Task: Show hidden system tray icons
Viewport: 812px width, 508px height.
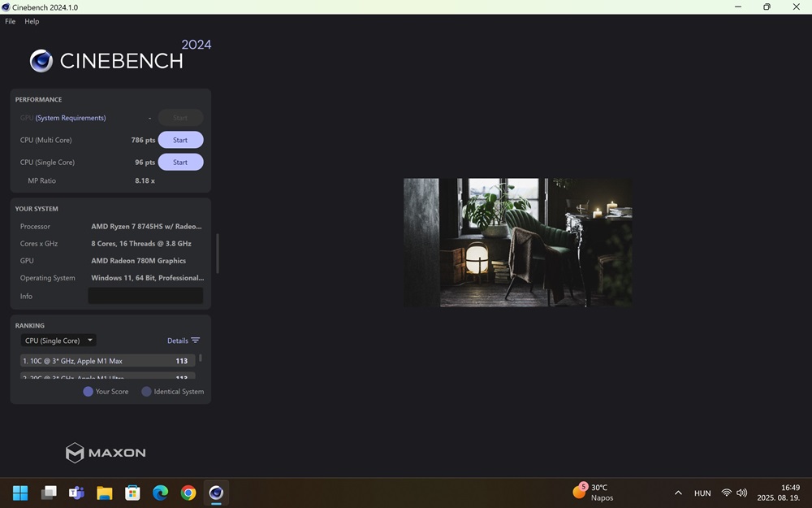Action: [678, 493]
